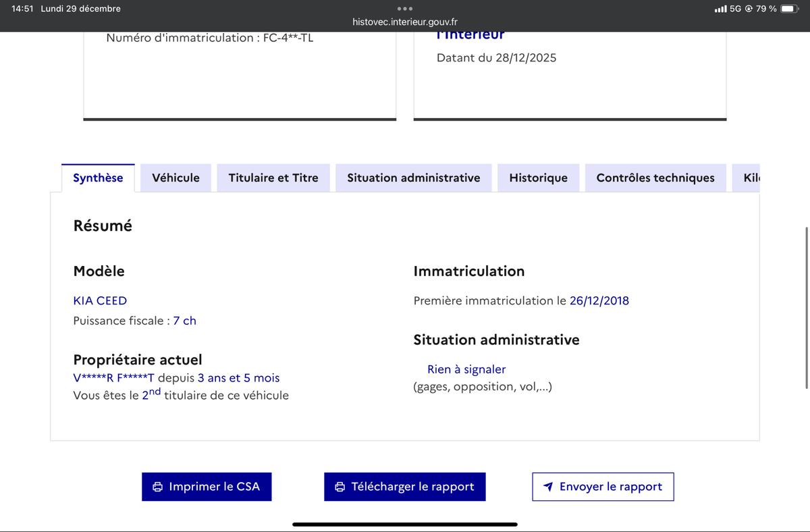Click paper plane icon on Envoyer le rapport

(x=548, y=487)
